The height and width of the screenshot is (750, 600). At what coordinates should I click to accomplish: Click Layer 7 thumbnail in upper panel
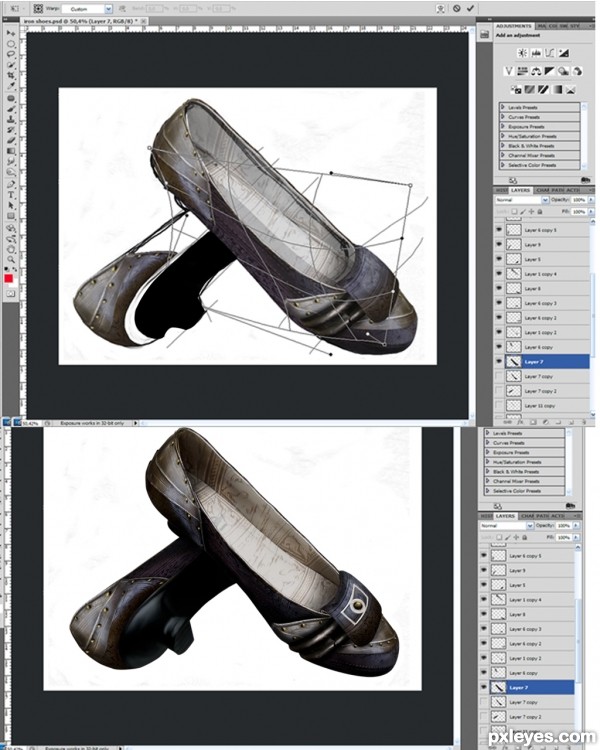513,362
